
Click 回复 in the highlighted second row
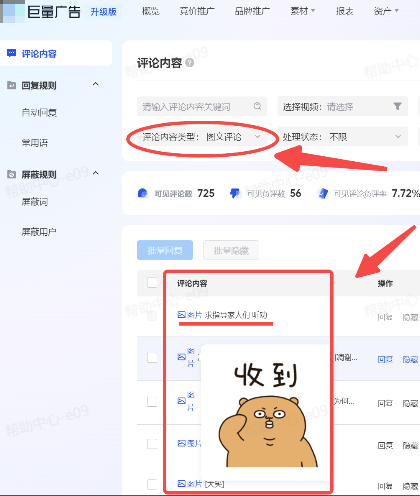(x=385, y=359)
